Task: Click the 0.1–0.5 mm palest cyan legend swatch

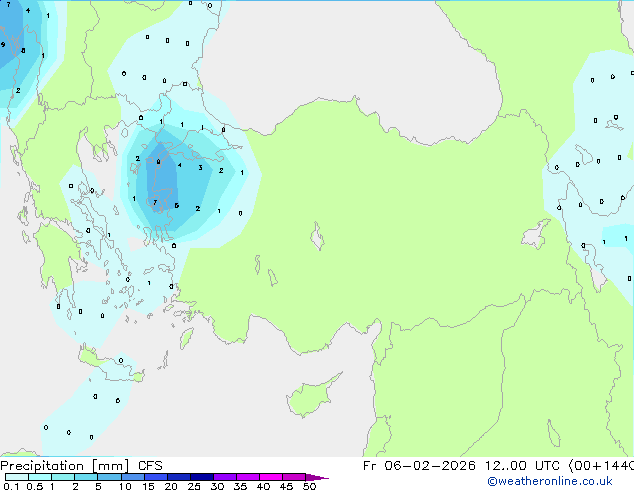Action: click(x=17, y=477)
